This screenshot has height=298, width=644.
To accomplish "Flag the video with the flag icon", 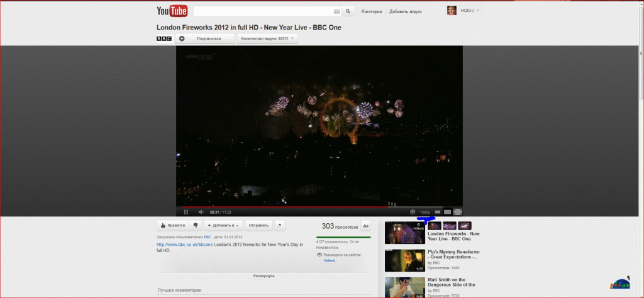I will tap(280, 225).
